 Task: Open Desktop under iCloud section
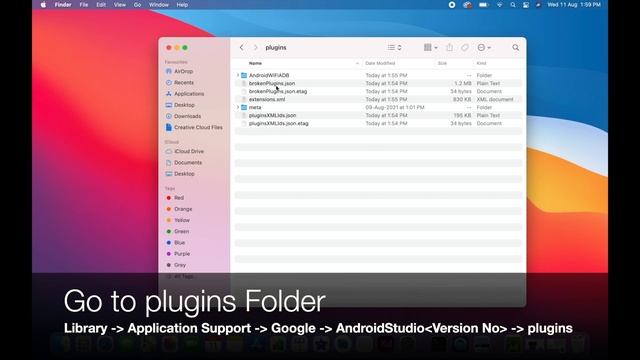(184, 174)
